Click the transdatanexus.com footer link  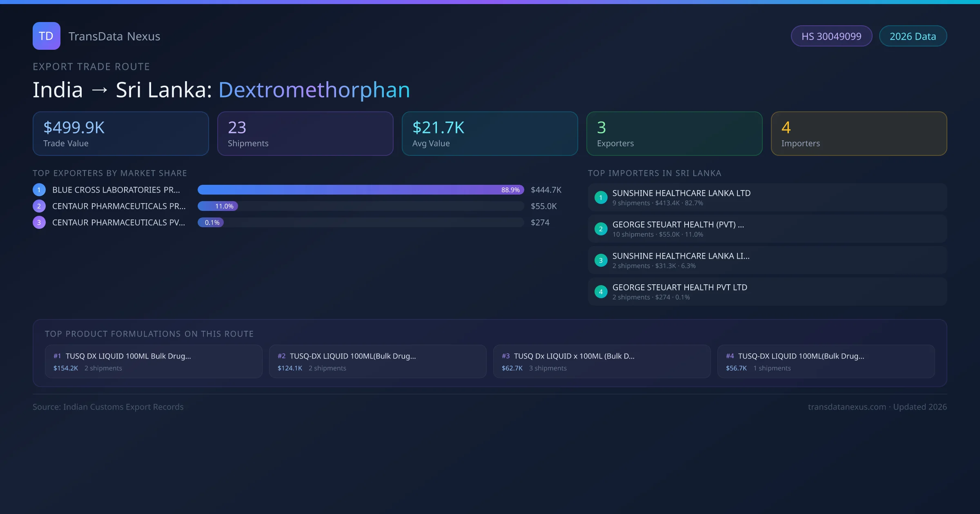point(847,407)
